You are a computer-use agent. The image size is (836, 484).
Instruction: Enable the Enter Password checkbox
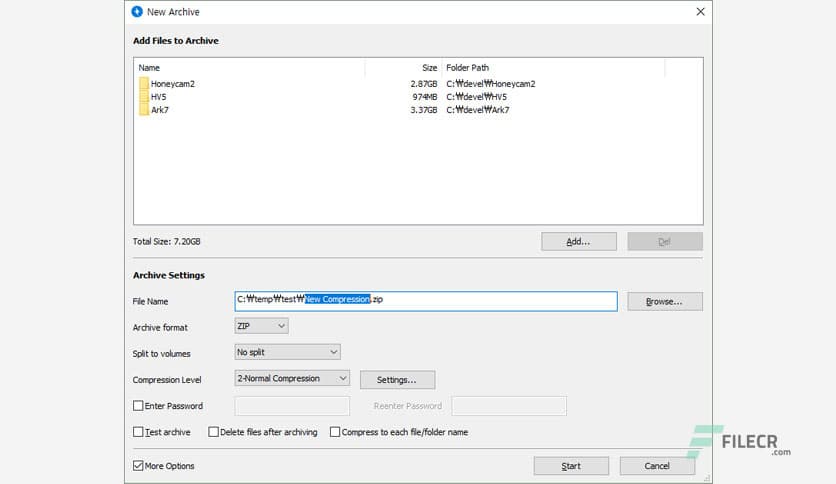coord(138,406)
